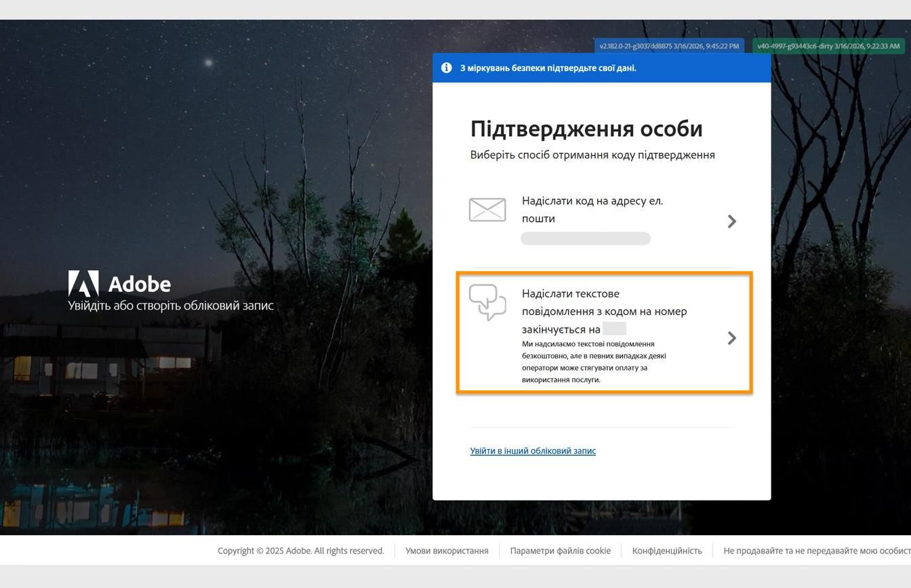Click the v40-4997 version badge
The width and height of the screenshot is (911, 588).
click(828, 46)
